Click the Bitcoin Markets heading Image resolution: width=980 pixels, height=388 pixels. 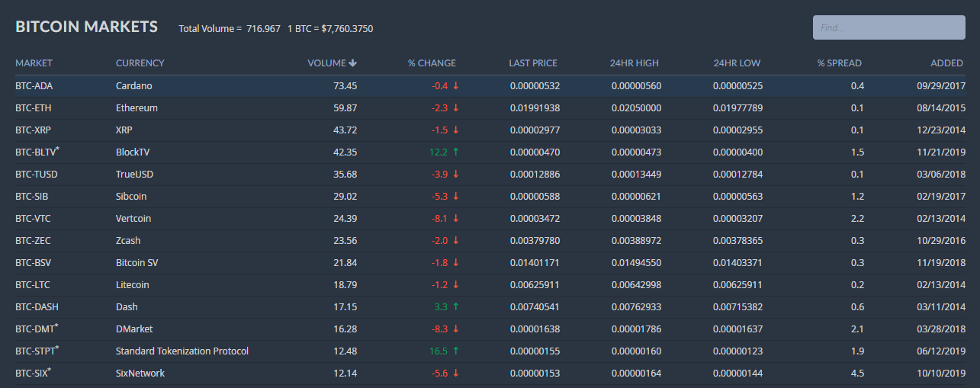coord(86,27)
